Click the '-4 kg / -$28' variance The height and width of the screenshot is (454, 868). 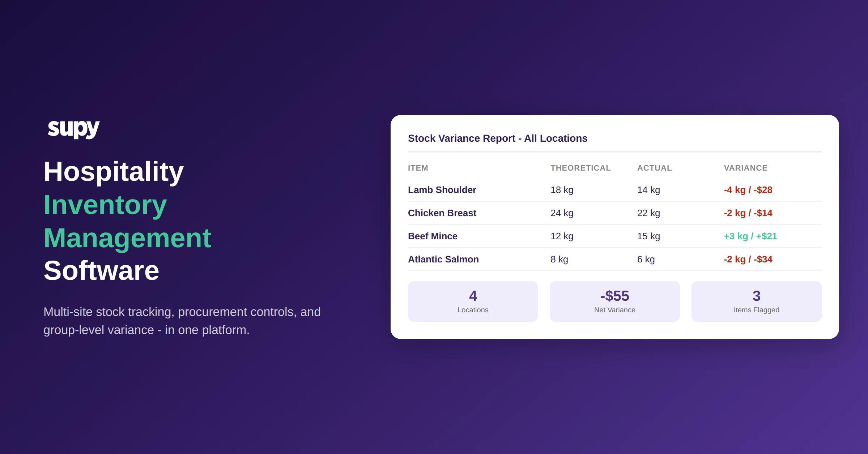(x=748, y=190)
